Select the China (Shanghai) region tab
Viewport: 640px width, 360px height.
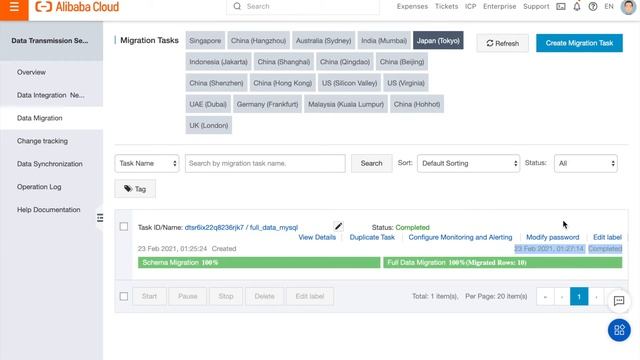[x=284, y=62]
